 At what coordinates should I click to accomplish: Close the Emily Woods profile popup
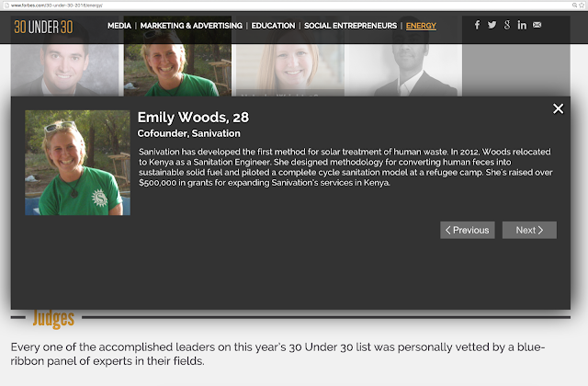pos(558,108)
